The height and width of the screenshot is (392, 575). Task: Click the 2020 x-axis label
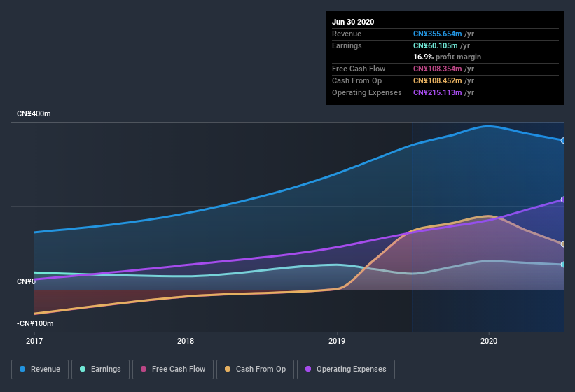tap(489, 341)
